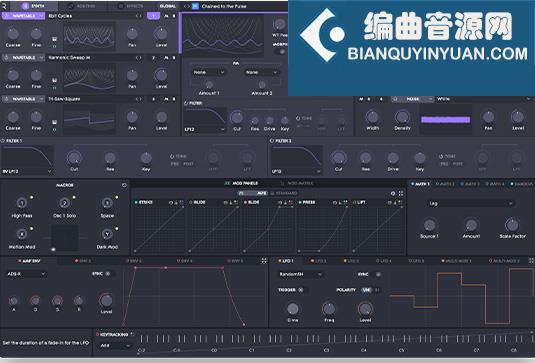The image size is (535, 363).
Task: Click the blue preset save icon
Action: tap(195, 6)
